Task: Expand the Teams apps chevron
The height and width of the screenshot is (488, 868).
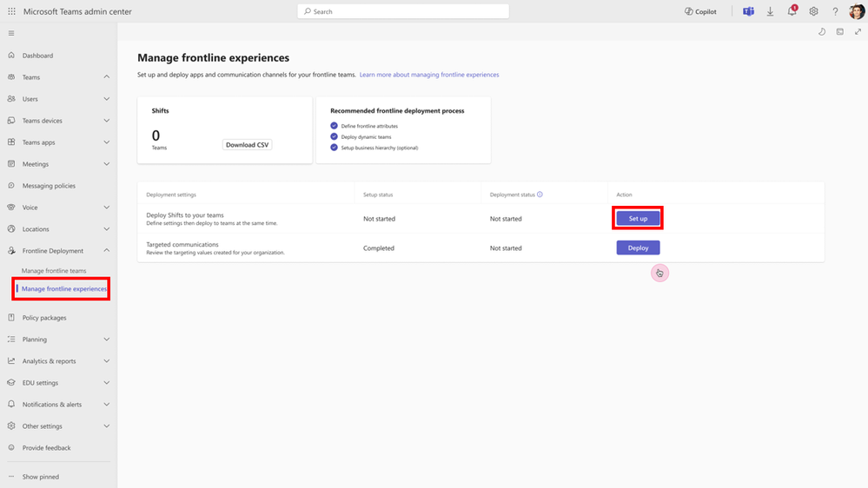Action: pyautogui.click(x=106, y=142)
